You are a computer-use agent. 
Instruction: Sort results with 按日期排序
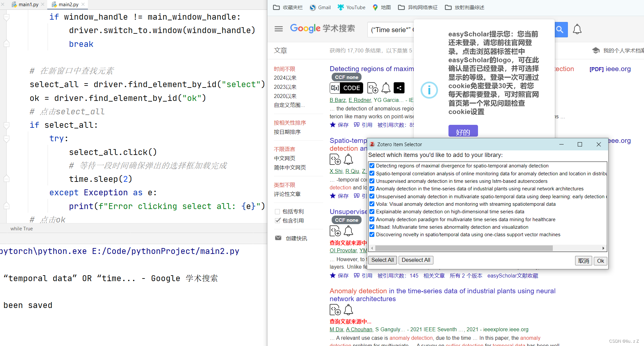287,132
